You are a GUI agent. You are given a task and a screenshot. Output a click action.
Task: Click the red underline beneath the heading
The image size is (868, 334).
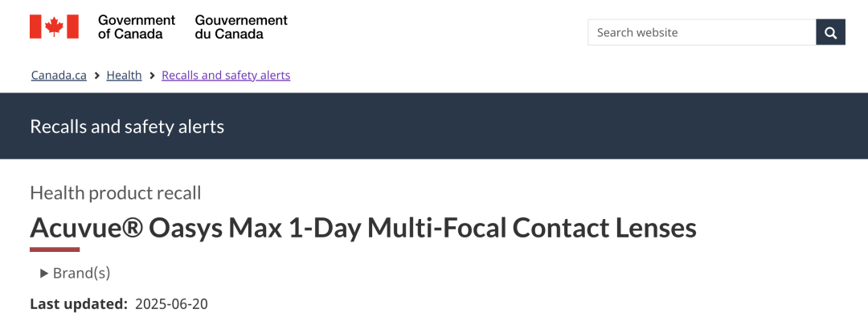[55, 249]
